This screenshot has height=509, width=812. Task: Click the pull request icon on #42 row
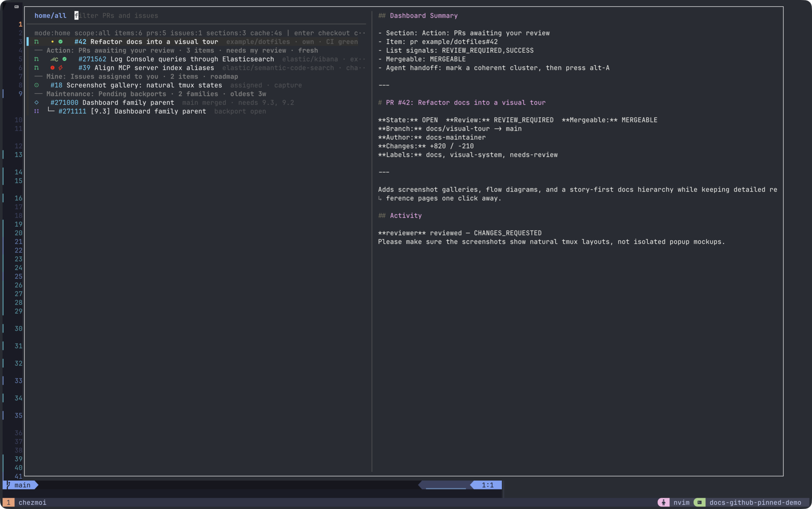point(37,42)
